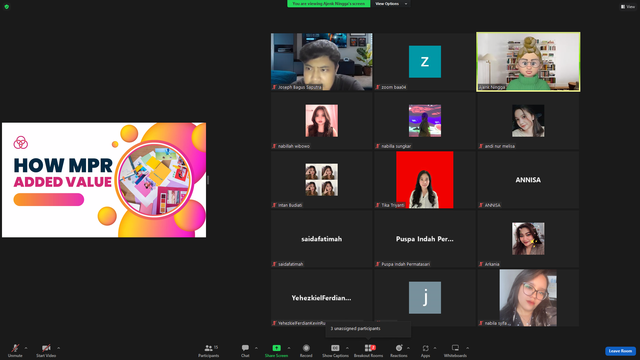Open audio options arrow beside Unmute
Image resolution: width=640 pixels, height=360 pixels.
click(x=26, y=348)
